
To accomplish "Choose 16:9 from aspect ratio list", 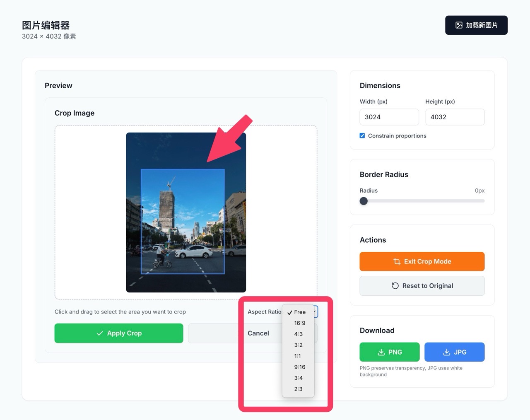I will tap(299, 323).
